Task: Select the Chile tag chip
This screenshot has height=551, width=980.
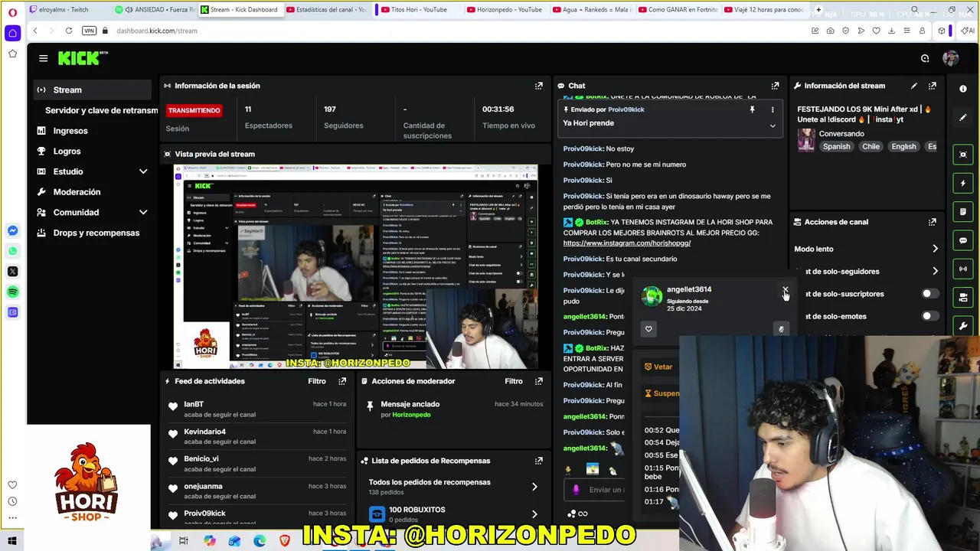Action: pos(871,147)
